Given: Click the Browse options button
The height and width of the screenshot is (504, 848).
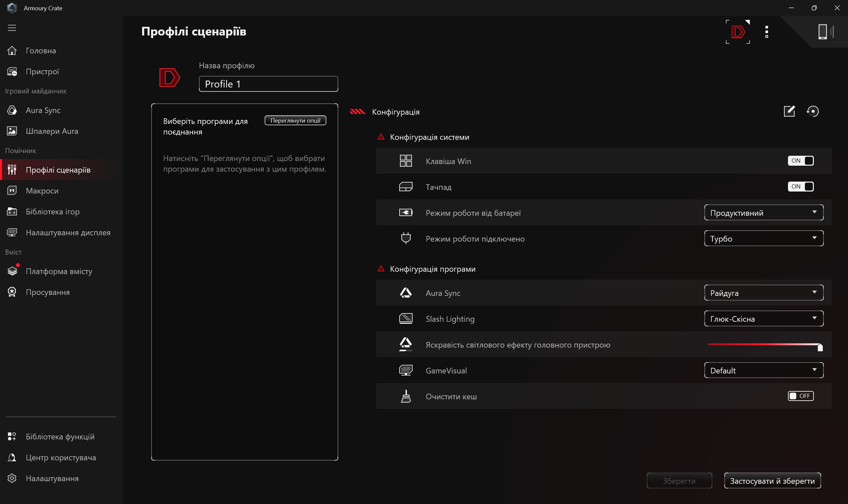Looking at the screenshot, I should (x=295, y=121).
